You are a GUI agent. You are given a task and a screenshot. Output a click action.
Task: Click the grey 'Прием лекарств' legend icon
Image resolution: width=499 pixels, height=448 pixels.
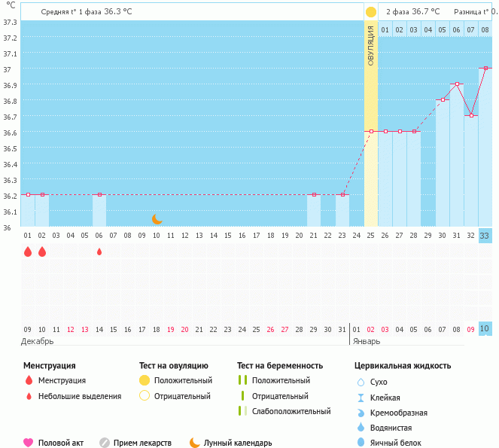click(x=105, y=443)
